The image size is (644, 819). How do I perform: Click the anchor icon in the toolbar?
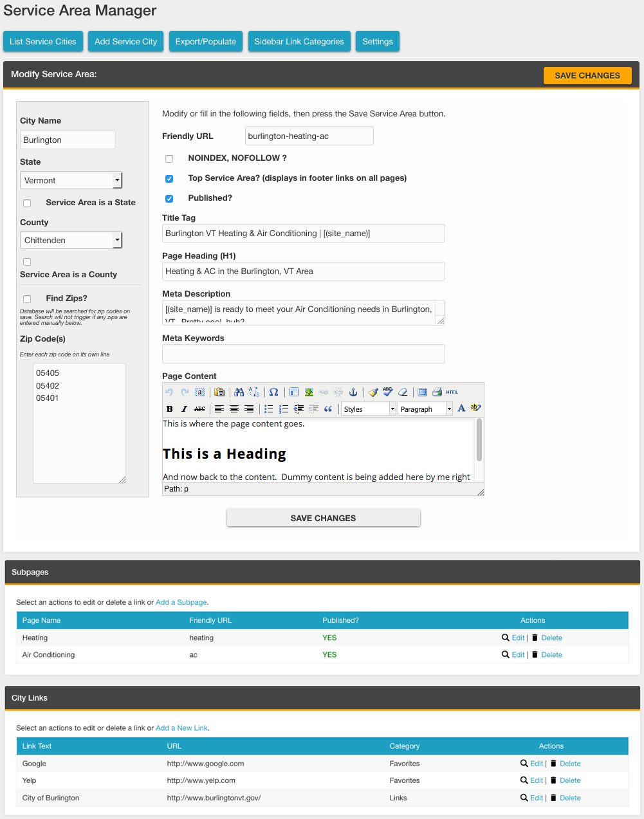[x=353, y=392]
